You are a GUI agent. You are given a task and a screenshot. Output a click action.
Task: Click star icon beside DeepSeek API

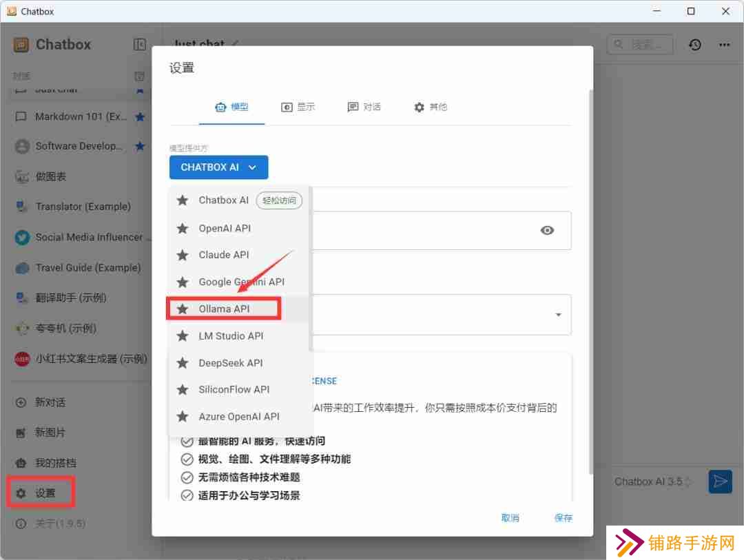[182, 363]
